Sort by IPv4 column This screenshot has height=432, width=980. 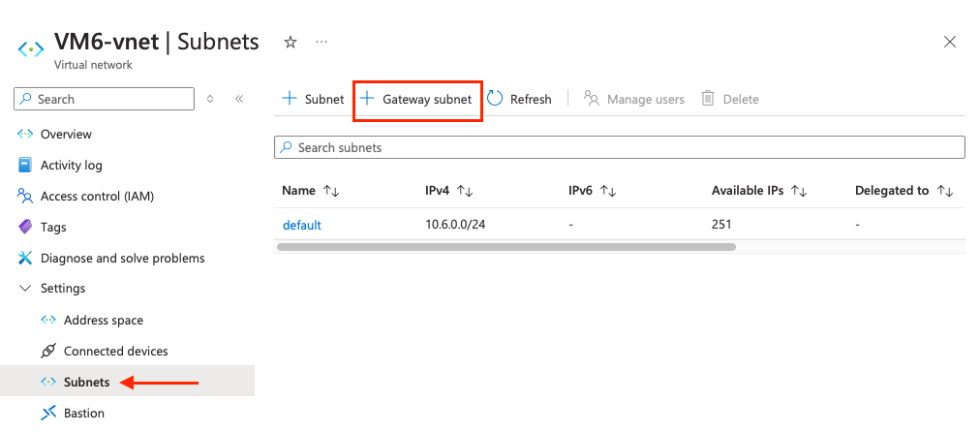click(x=448, y=191)
